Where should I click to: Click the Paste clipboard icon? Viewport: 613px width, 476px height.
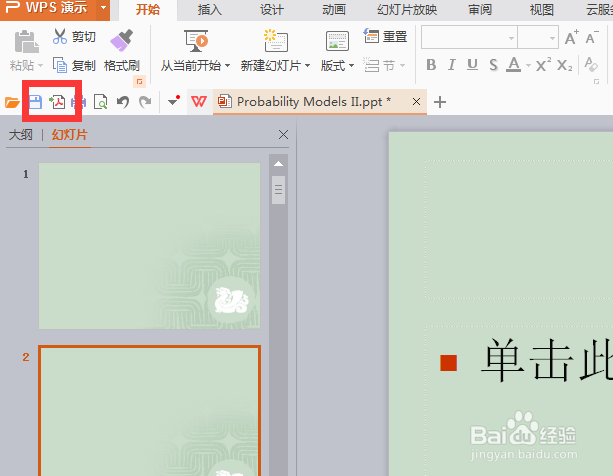pos(26,41)
